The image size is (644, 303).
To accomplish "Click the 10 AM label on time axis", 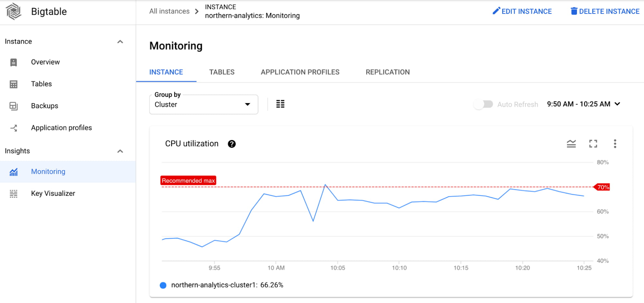I will 276,268.
